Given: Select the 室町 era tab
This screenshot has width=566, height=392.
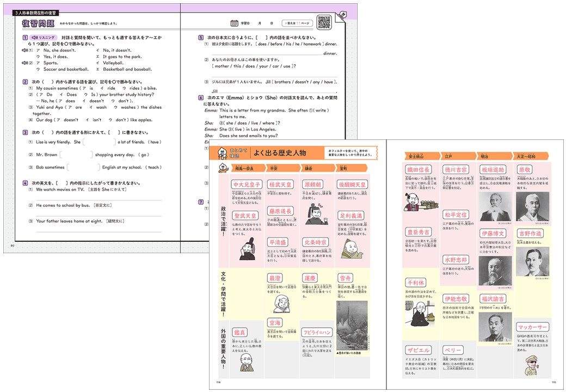Looking at the screenshot, I should coord(352,168).
